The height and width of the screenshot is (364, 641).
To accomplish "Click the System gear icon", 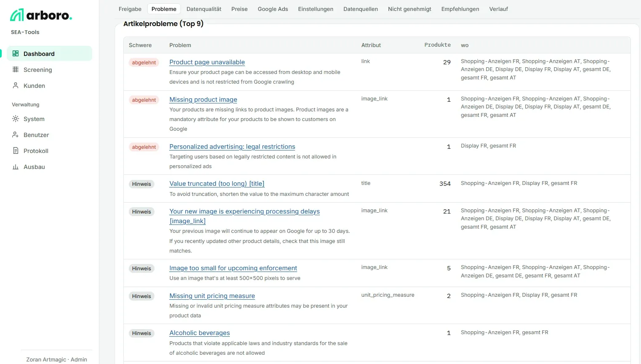I will pos(16,119).
